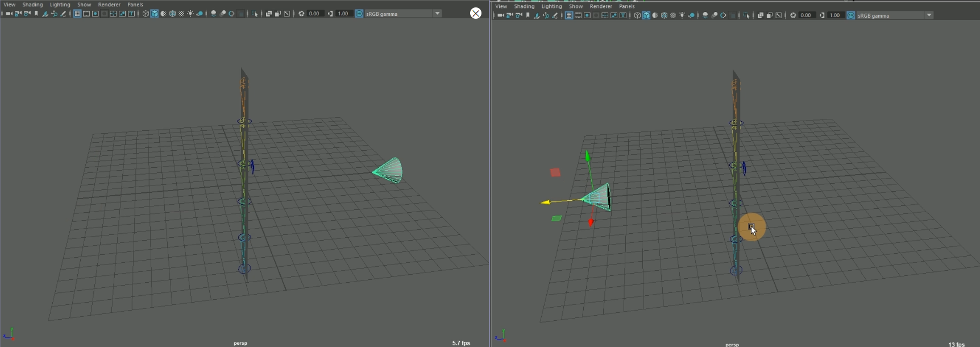Open the Panels menu in right viewport
This screenshot has height=347, width=980.
(x=626, y=6)
